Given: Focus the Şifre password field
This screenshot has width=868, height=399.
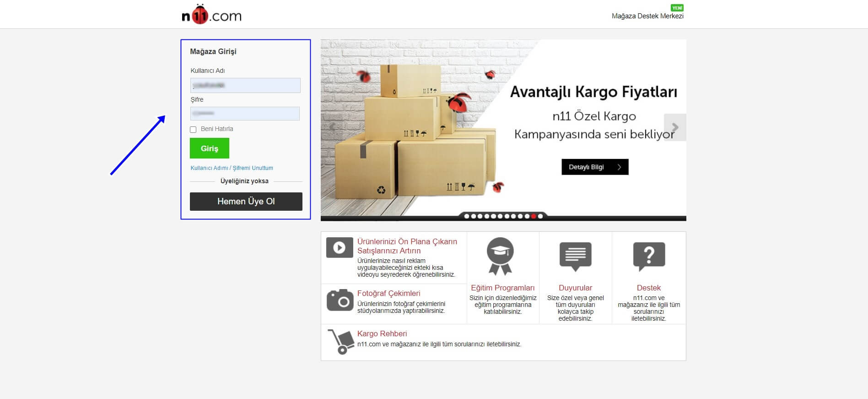Looking at the screenshot, I should coord(245,114).
